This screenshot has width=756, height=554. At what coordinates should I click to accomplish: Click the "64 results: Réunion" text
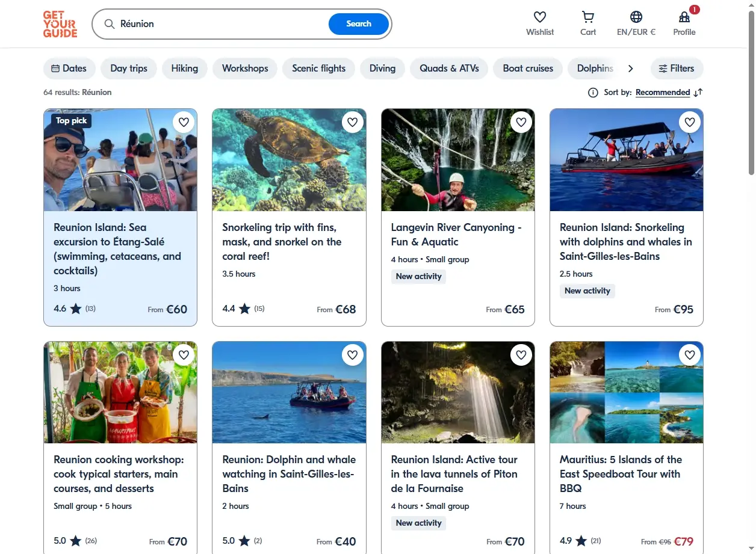[78, 93]
